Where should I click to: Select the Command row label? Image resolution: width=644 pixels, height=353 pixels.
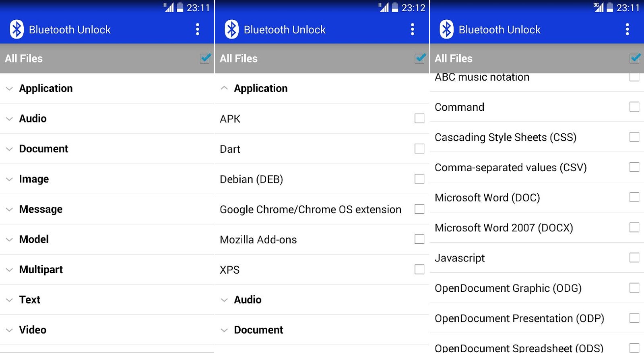point(459,107)
